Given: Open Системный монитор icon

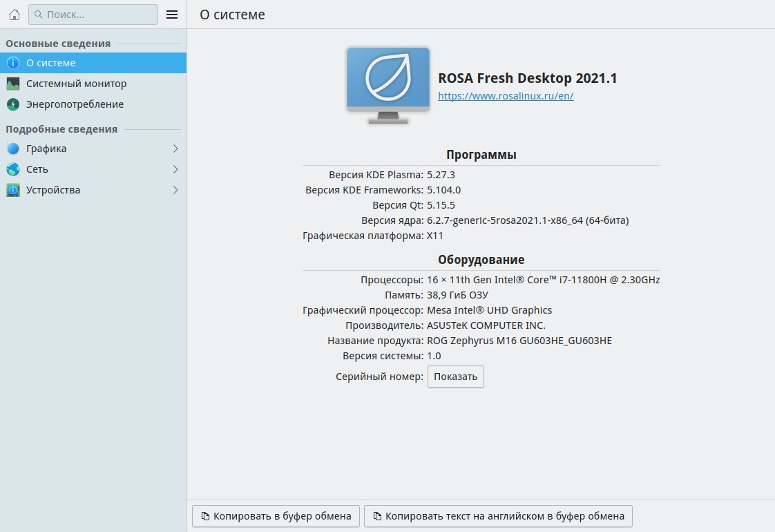Looking at the screenshot, I should (13, 84).
